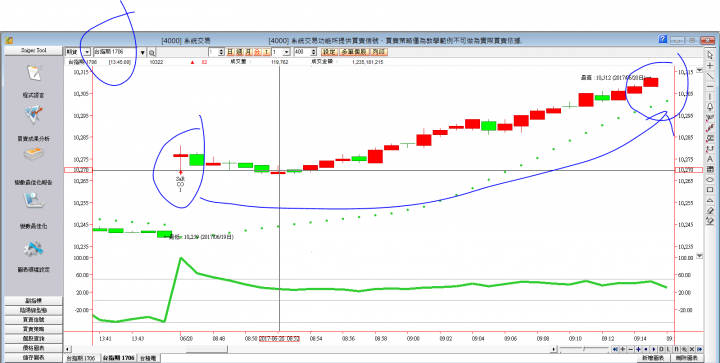Open the 價格圖表 sidebar section
This screenshot has width=720, height=363.
coord(34,348)
